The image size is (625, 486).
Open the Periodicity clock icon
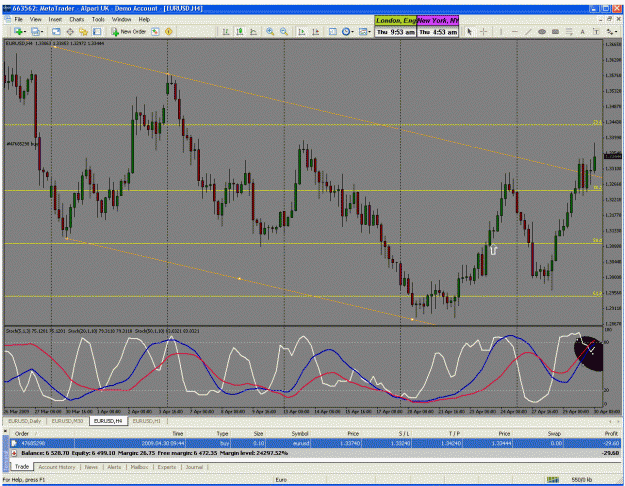(346, 31)
